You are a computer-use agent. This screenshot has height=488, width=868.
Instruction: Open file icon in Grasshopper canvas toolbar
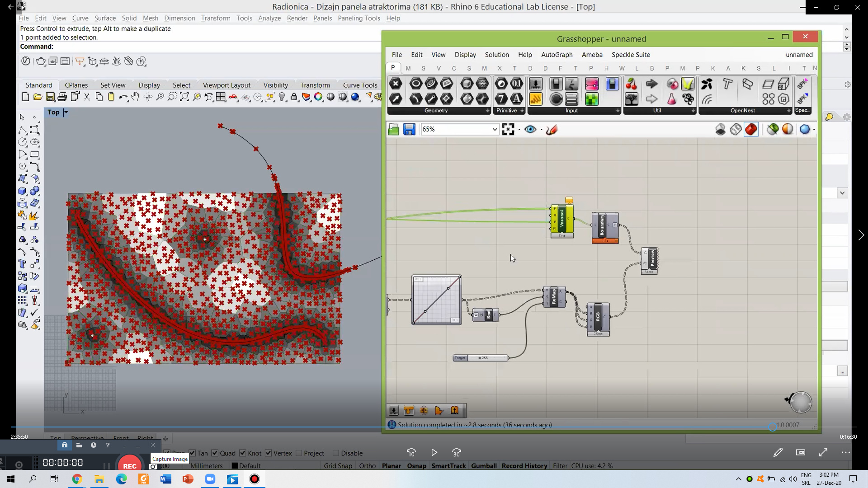click(x=393, y=130)
